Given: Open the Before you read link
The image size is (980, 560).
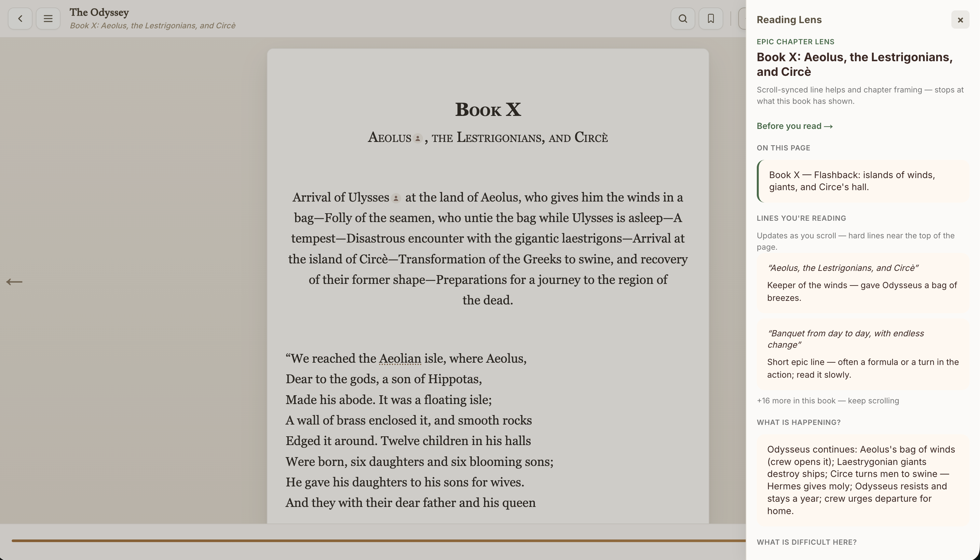Looking at the screenshot, I should tap(794, 126).
